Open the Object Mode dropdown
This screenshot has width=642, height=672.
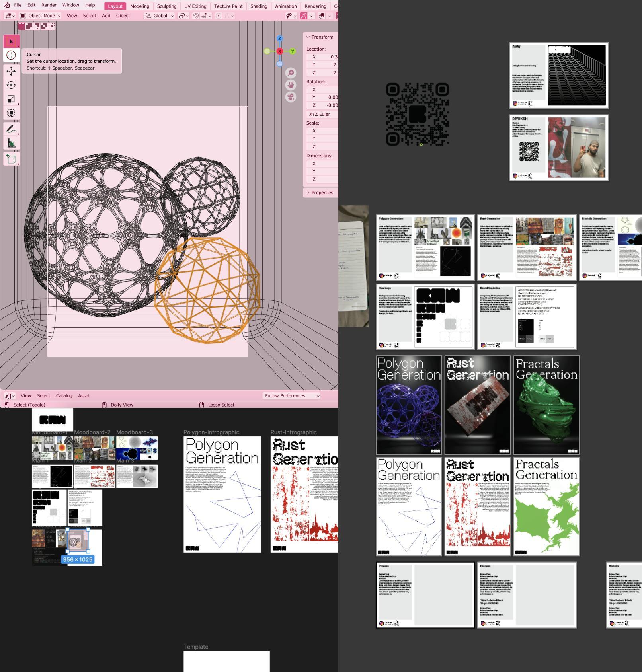40,16
